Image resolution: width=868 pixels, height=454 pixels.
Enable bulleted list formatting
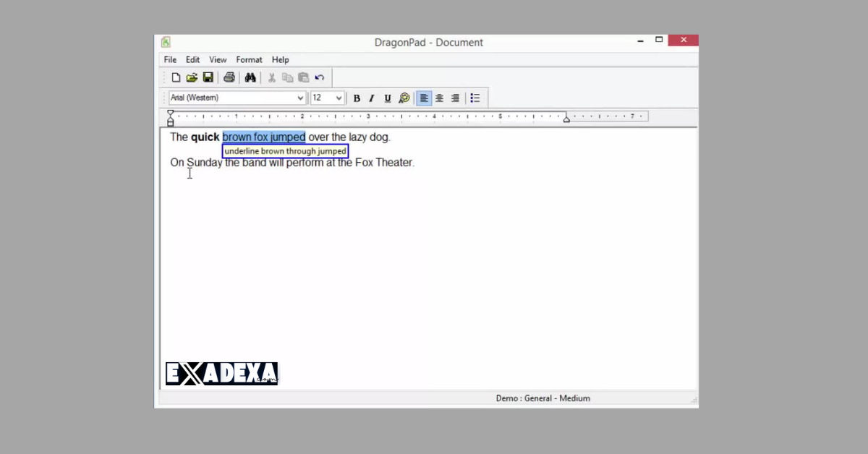coord(475,98)
